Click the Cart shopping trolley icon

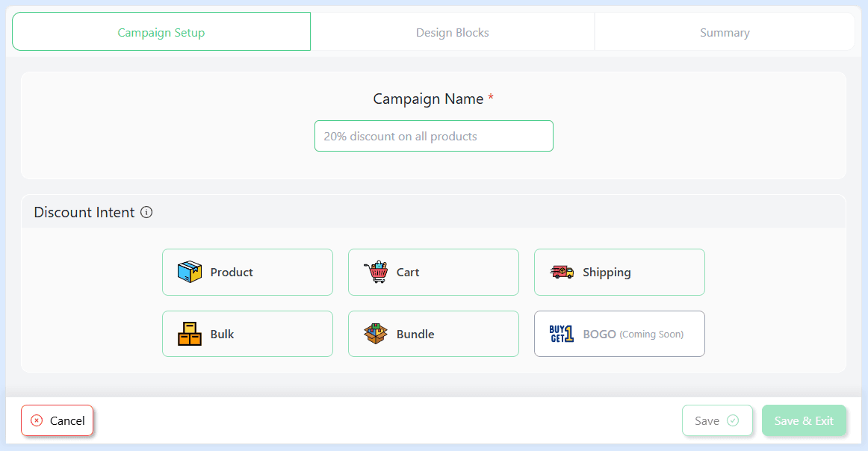[x=376, y=272]
